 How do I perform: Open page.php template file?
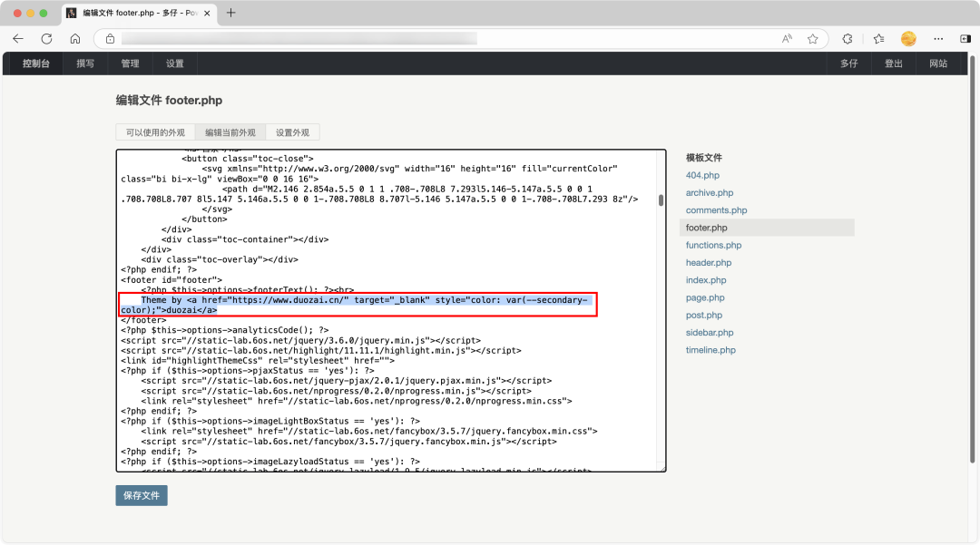tap(705, 297)
